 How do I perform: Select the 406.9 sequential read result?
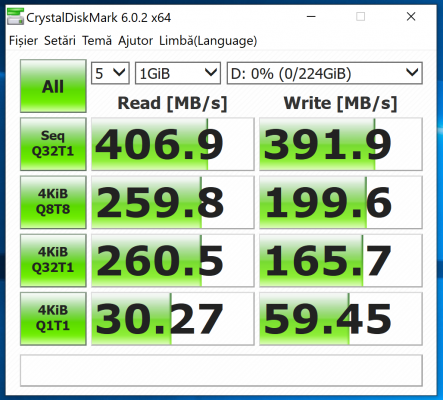click(173, 144)
